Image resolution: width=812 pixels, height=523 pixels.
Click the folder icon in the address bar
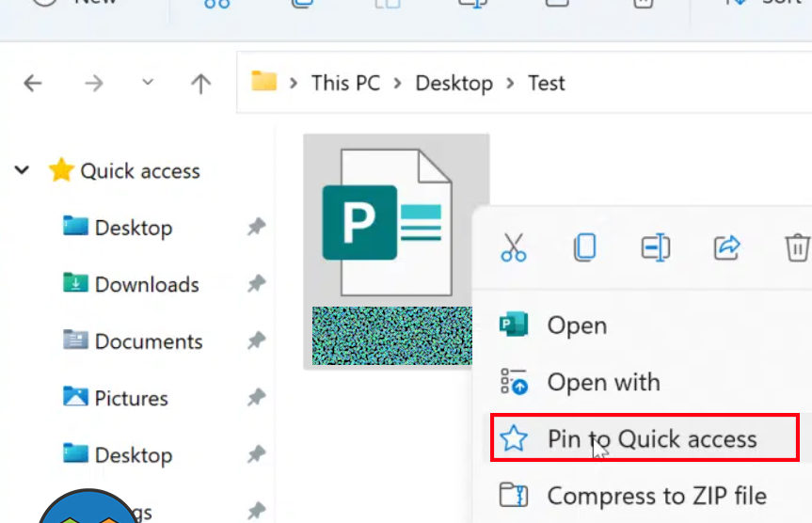click(264, 82)
